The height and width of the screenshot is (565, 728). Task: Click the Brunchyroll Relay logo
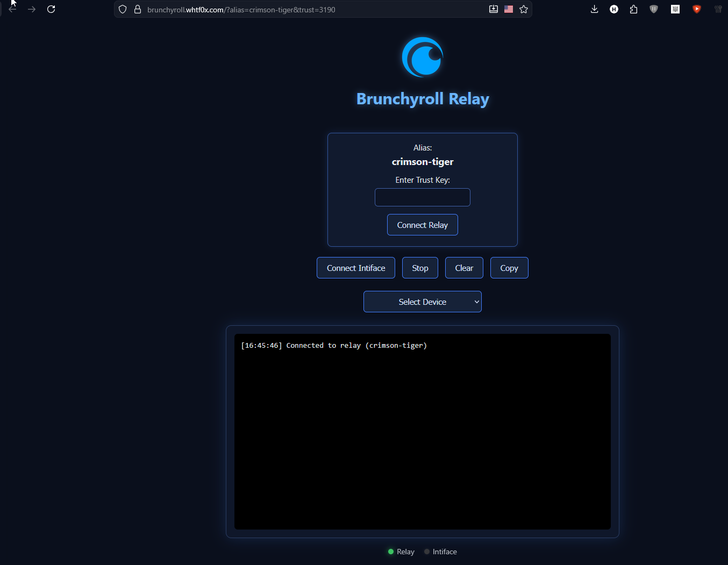tap(423, 57)
